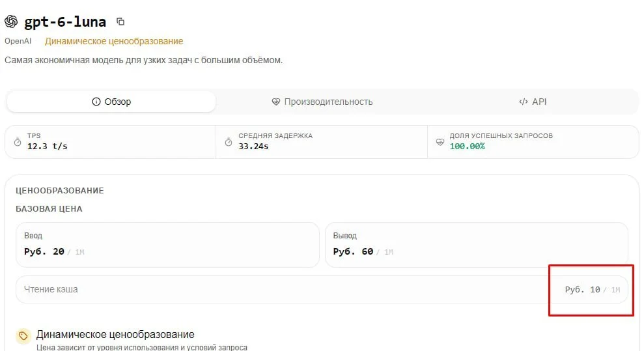Click the OpenAI logo icon
The height and width of the screenshot is (351, 644).
click(11, 21)
